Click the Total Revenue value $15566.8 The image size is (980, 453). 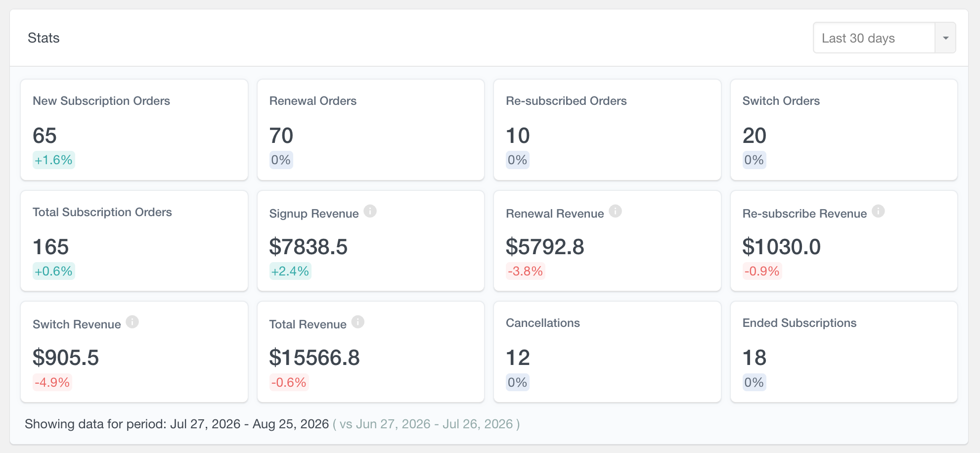click(314, 358)
